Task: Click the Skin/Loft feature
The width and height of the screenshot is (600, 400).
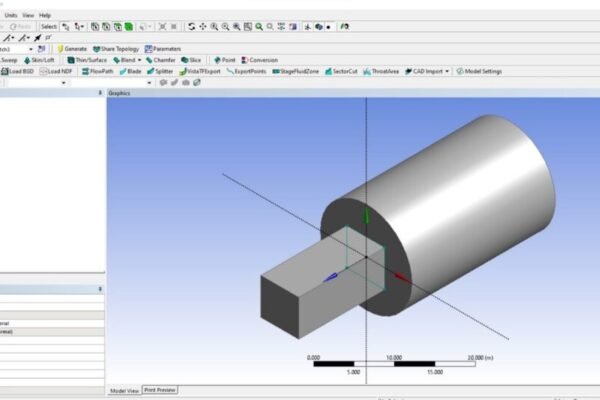Action: [39, 60]
